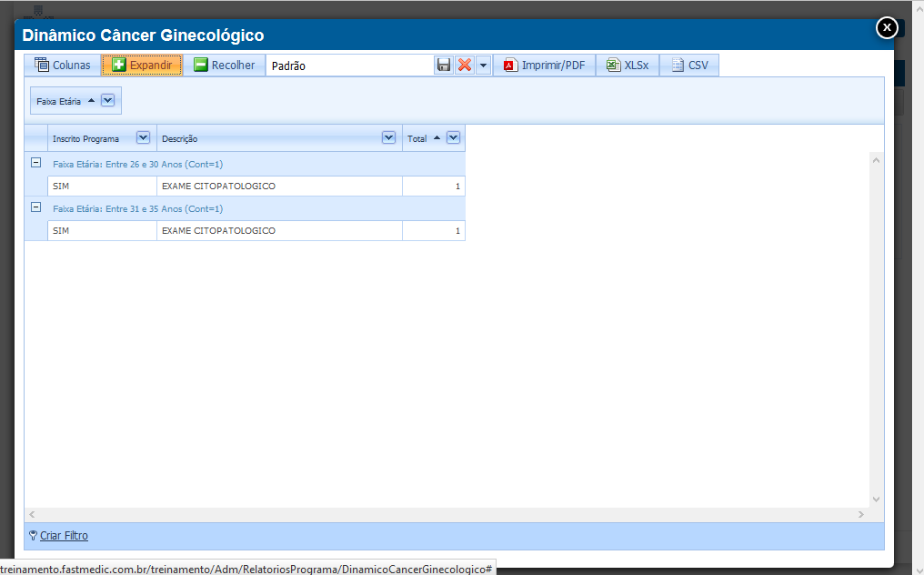Click SIM cell in 31-35 group
The height and width of the screenshot is (575, 924).
[102, 230]
